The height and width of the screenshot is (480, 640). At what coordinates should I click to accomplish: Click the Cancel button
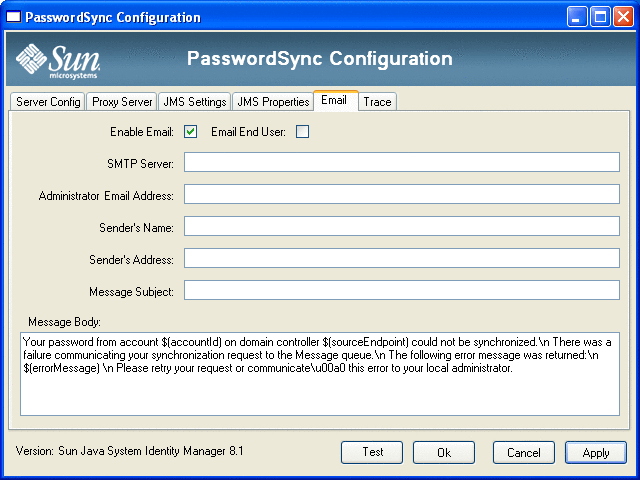coord(524,452)
